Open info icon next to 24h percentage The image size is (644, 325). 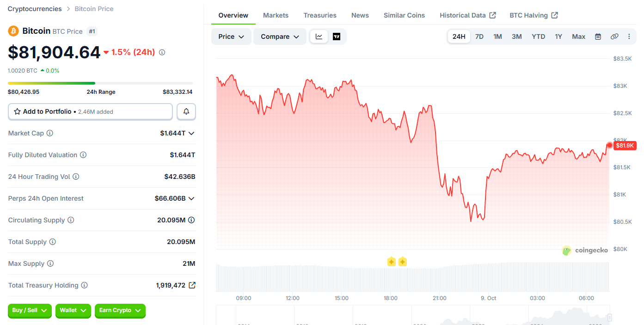(162, 52)
